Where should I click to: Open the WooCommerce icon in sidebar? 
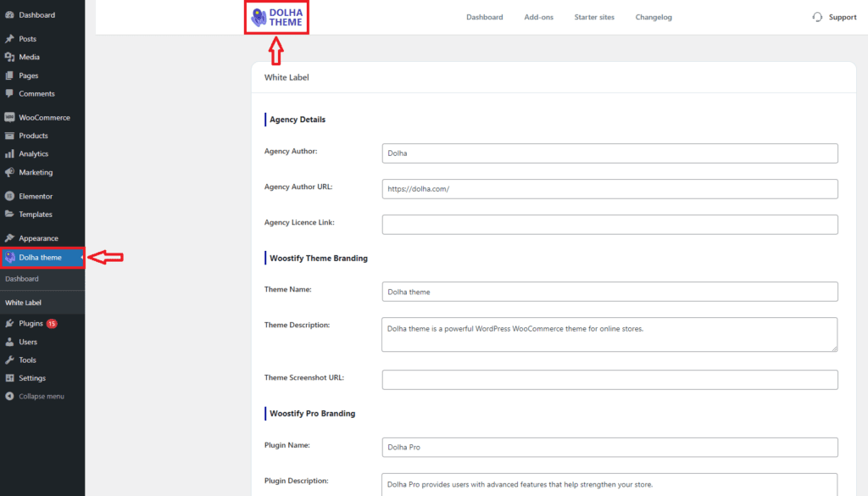click(x=9, y=118)
